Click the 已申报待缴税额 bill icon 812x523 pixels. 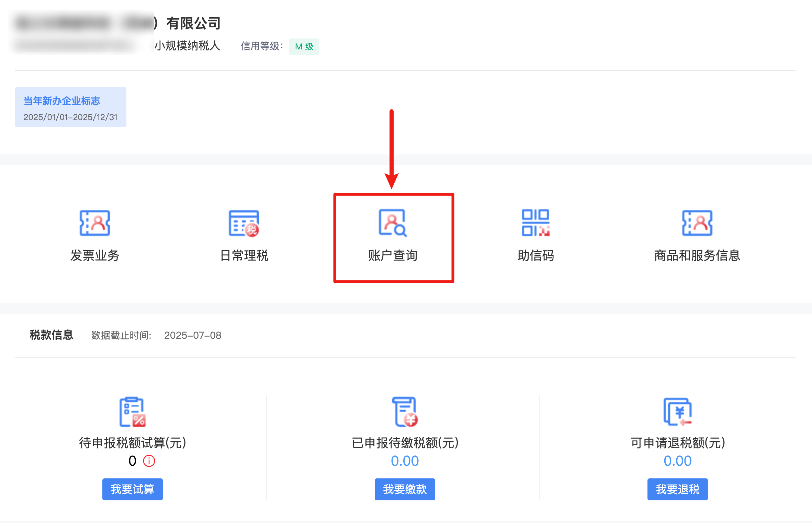click(x=405, y=412)
